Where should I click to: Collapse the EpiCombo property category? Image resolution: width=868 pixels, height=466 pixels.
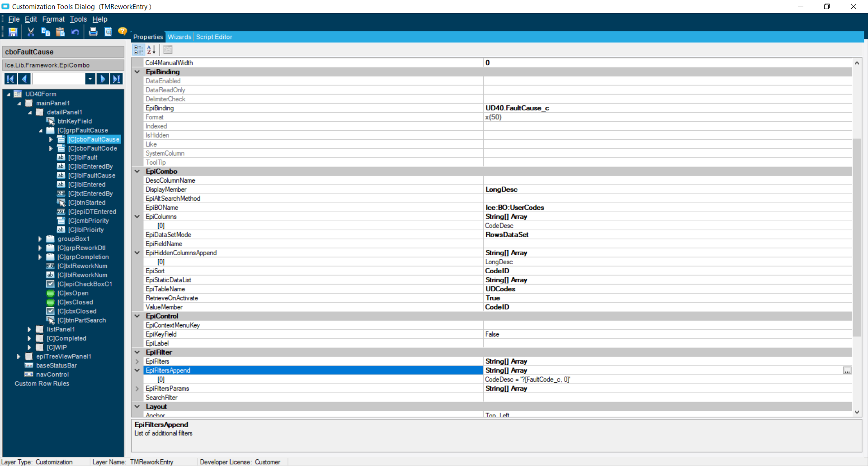[x=137, y=171]
